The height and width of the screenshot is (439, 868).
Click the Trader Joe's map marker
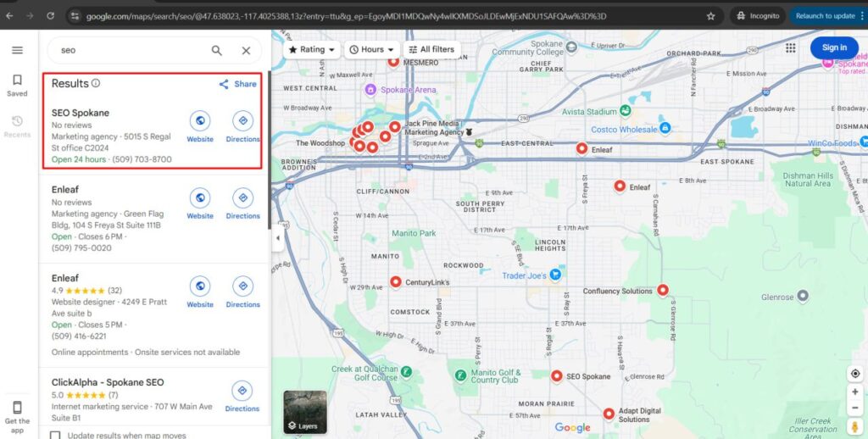click(555, 275)
